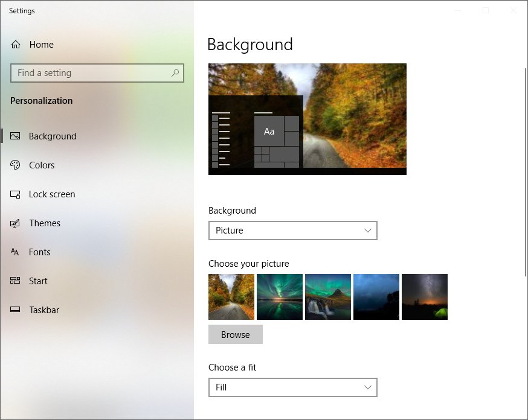Screen dimensions: 528x420
Task: Click the Taskbar icon
Action: click(15, 310)
